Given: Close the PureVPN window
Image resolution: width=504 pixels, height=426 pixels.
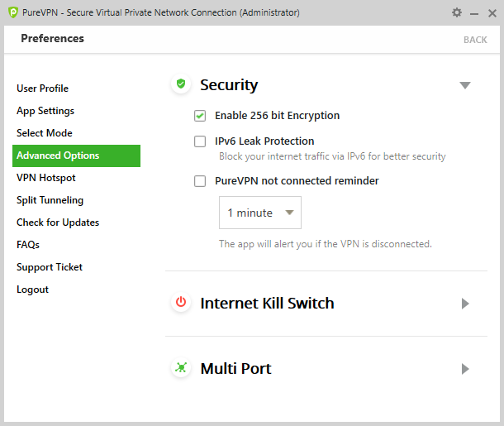Looking at the screenshot, I should 492,13.
